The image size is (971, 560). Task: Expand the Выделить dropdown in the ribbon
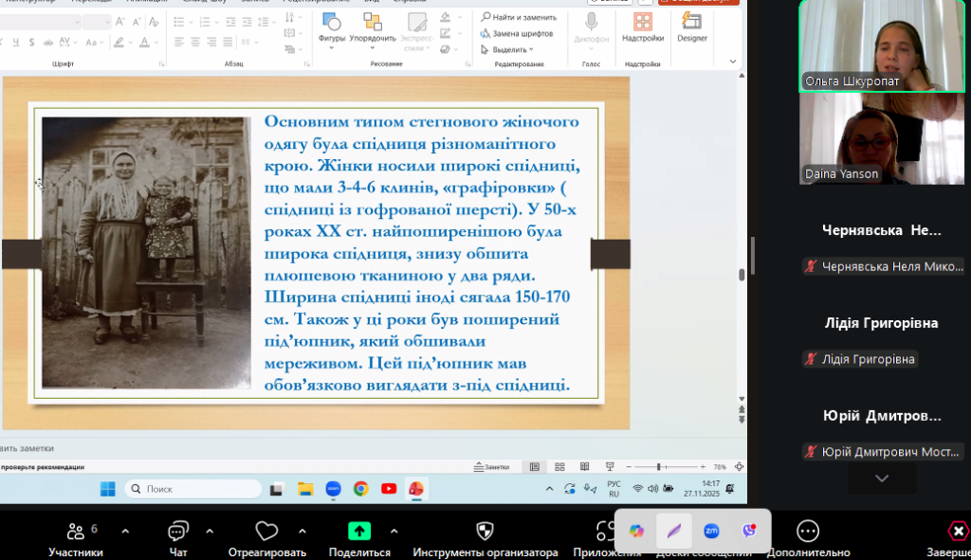tap(513, 49)
